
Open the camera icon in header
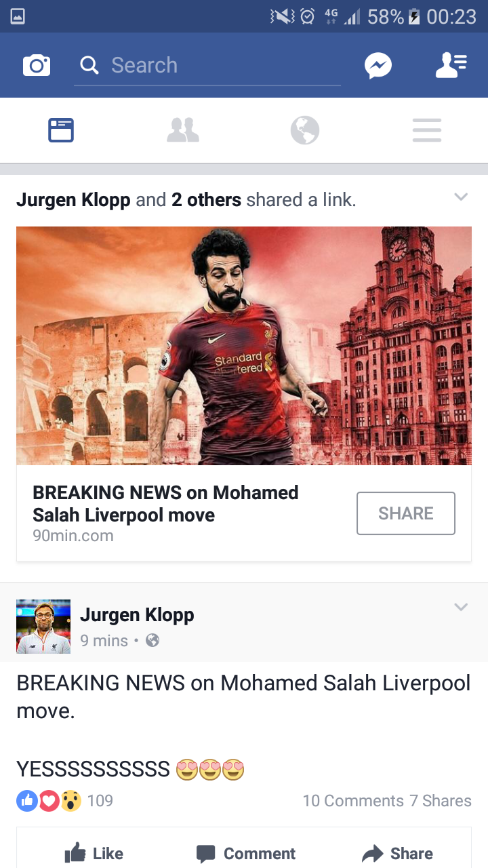pos(37,65)
